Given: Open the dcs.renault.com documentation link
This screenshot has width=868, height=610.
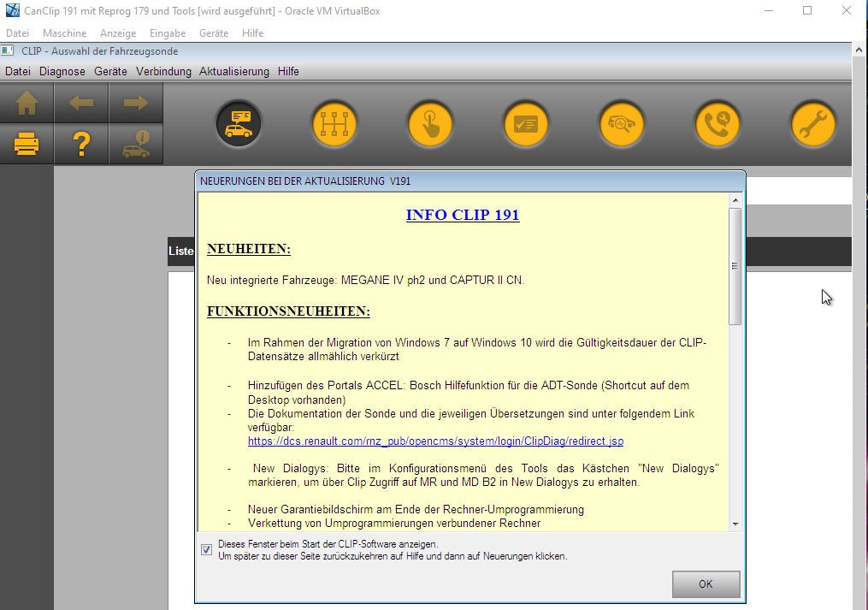Looking at the screenshot, I should tap(435, 441).
